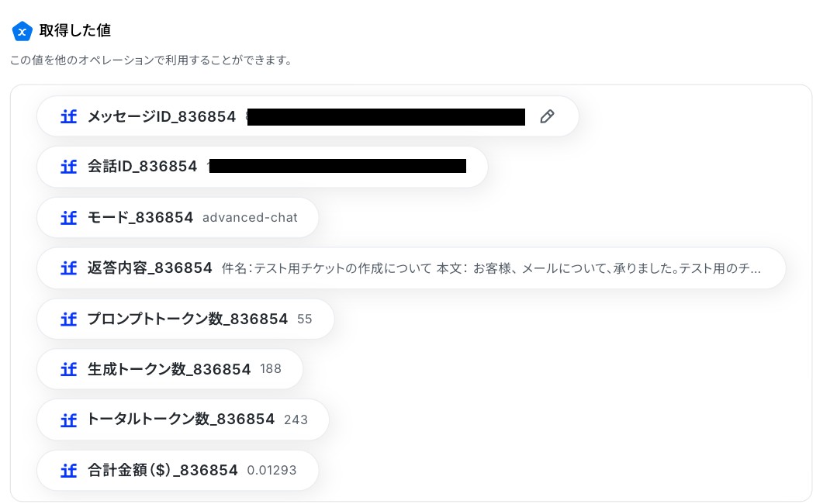The height and width of the screenshot is (504, 830).
Task: Click the Dify icon on 生成トークン数_836854
Action: pyautogui.click(x=69, y=369)
